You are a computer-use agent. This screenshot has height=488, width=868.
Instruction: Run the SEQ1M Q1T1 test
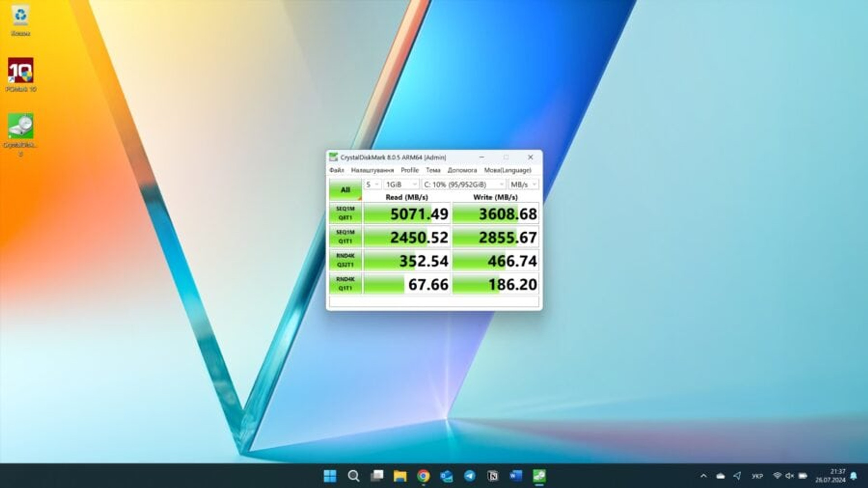[345, 237]
